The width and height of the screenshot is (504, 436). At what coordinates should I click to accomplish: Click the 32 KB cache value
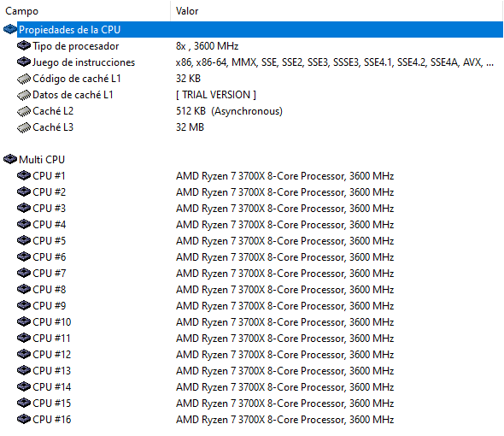pos(188,79)
